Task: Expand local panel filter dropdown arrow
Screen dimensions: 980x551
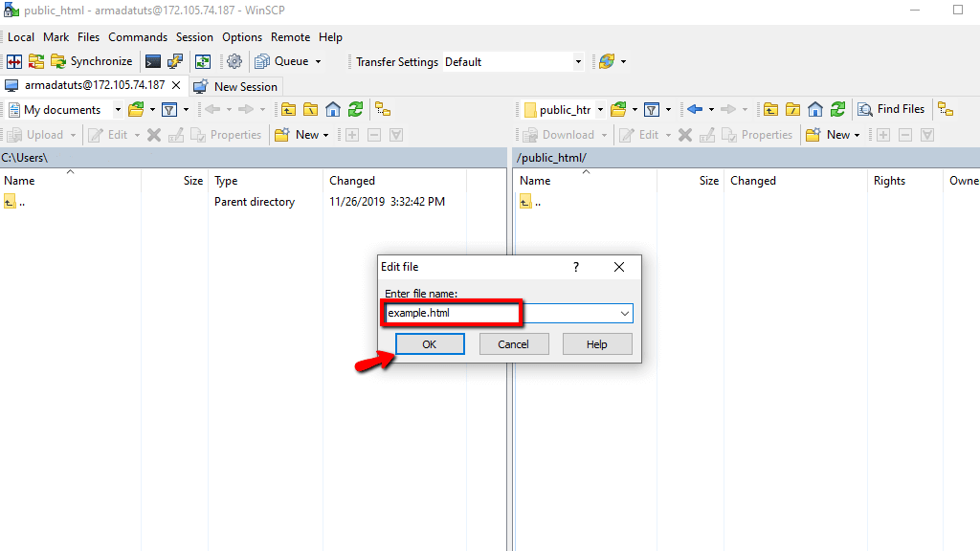Action: 186,110
